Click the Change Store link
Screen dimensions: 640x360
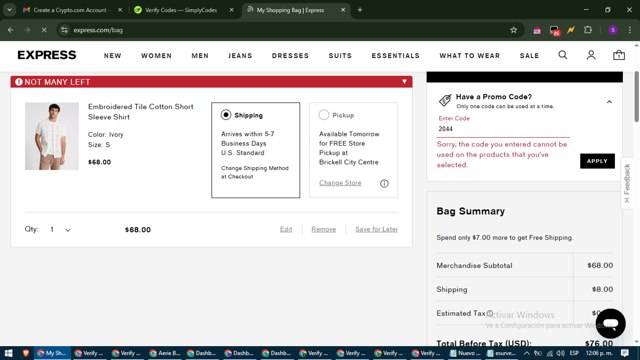pos(340,182)
